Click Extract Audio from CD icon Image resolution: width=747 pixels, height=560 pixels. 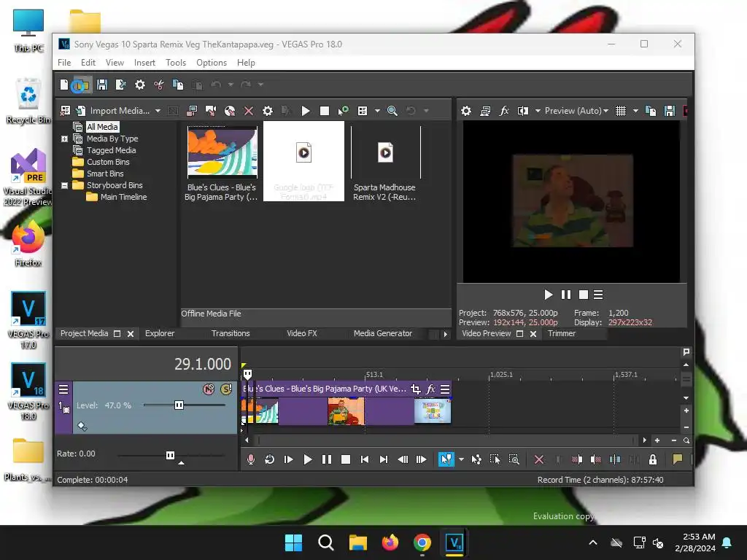[x=230, y=111]
